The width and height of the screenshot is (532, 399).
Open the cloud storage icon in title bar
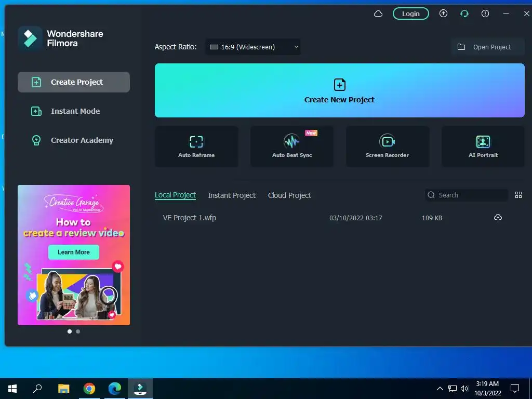[x=378, y=14]
